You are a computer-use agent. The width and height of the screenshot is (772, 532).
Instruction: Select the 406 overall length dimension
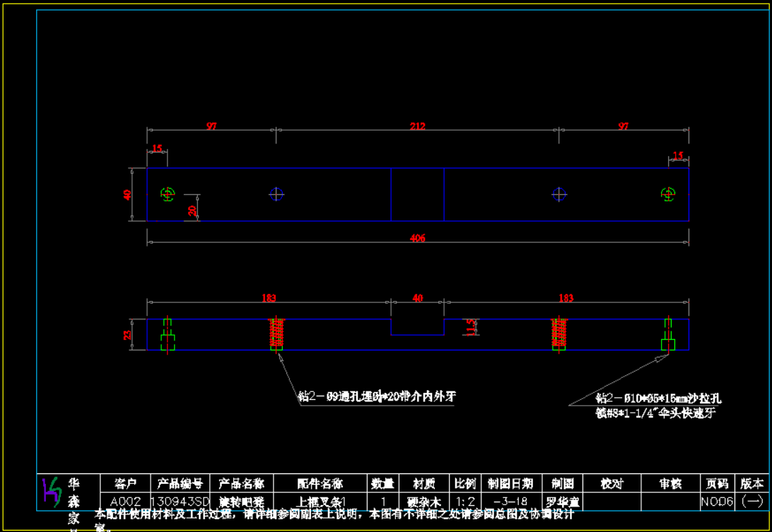(418, 239)
